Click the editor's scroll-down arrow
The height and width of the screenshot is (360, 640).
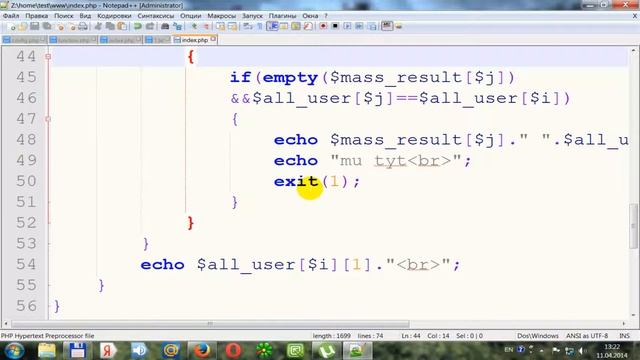click(x=633, y=315)
